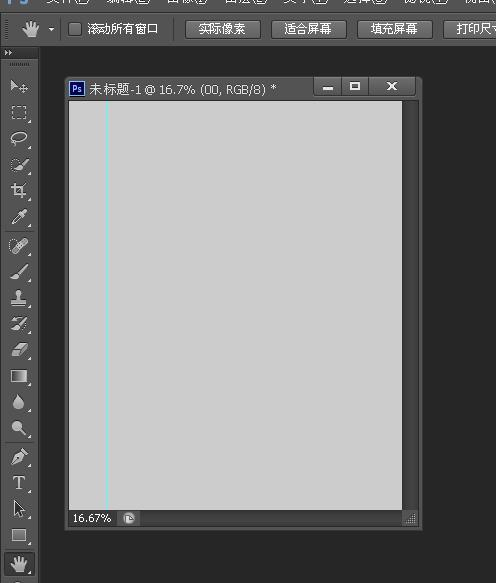
Task: Select the Pen tool
Action: 19,457
